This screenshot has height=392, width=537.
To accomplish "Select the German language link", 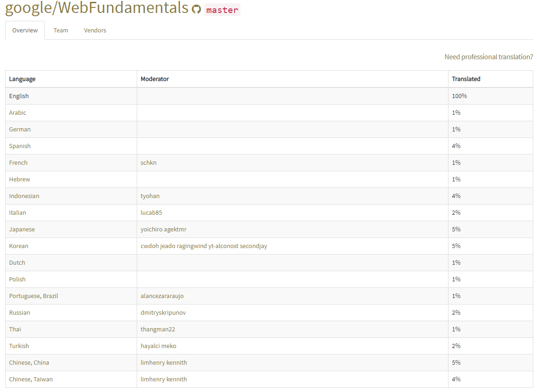I will (20, 130).
